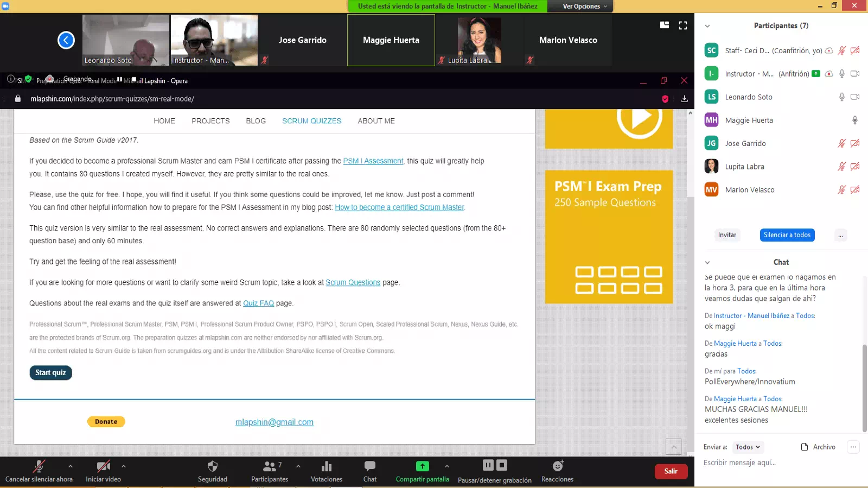Enter full screen mode icon
The image size is (868, 488).
coord(683,26)
